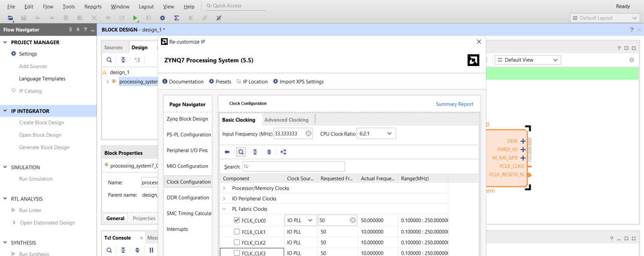Expand the Processor/Memory Clocks row
Image resolution: width=644 pixels, height=256 pixels.
coord(224,188)
